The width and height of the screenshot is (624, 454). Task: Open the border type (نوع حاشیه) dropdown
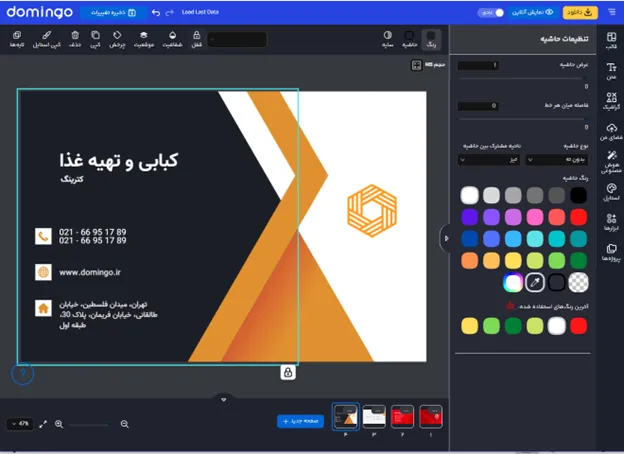coord(557,159)
